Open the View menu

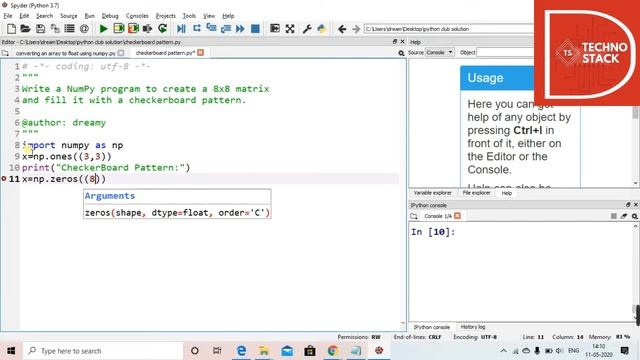click(x=209, y=16)
